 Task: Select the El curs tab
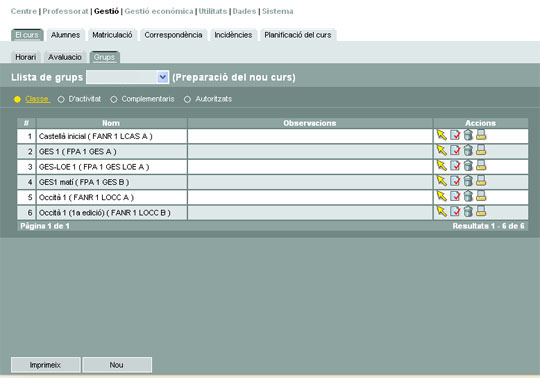pos(27,35)
